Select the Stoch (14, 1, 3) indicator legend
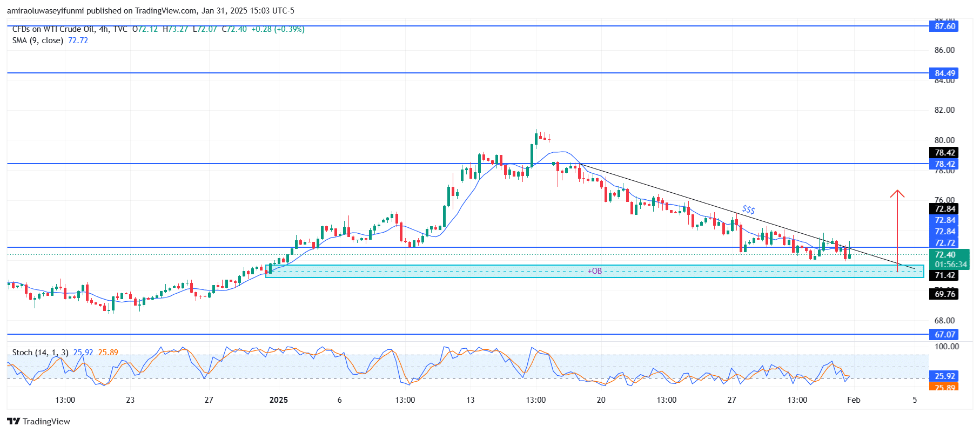The width and height of the screenshot is (980, 433). (x=40, y=353)
